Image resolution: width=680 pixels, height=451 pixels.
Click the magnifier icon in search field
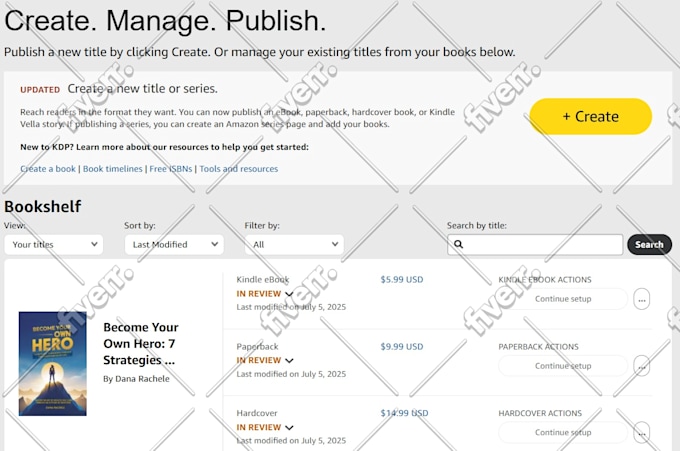[x=458, y=244]
